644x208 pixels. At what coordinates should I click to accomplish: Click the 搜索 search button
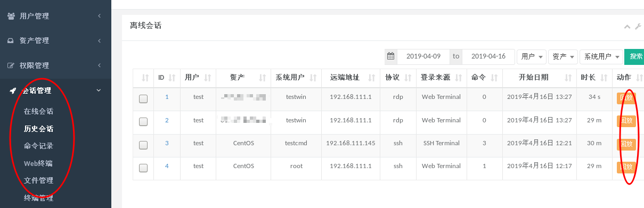click(x=634, y=56)
